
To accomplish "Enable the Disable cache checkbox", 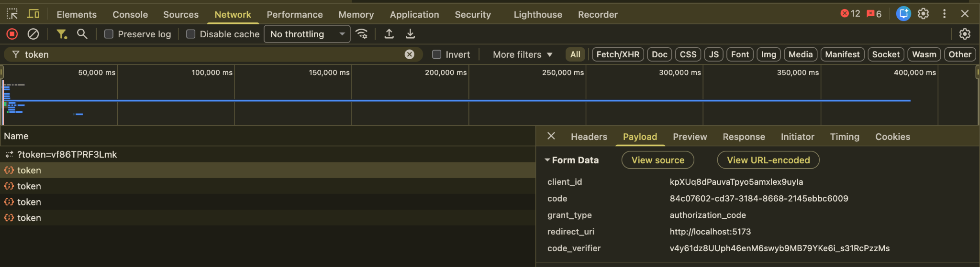I will pos(191,34).
